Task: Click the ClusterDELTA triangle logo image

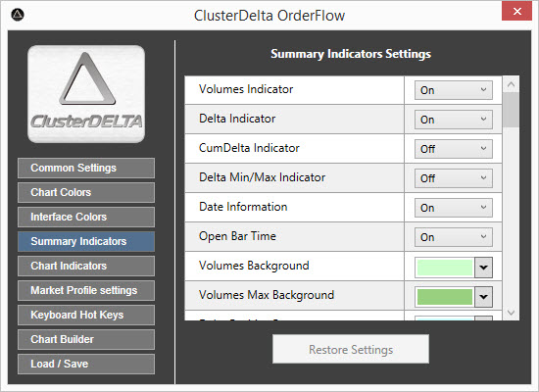Action: coord(86,94)
